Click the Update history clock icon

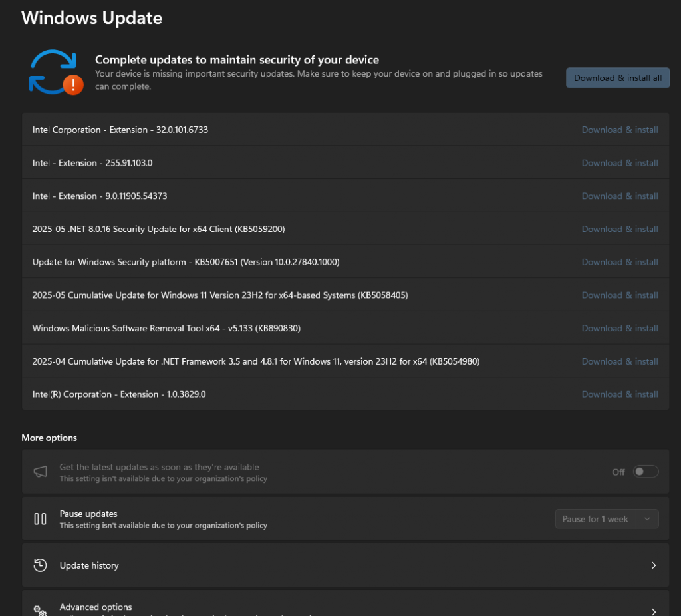[41, 565]
